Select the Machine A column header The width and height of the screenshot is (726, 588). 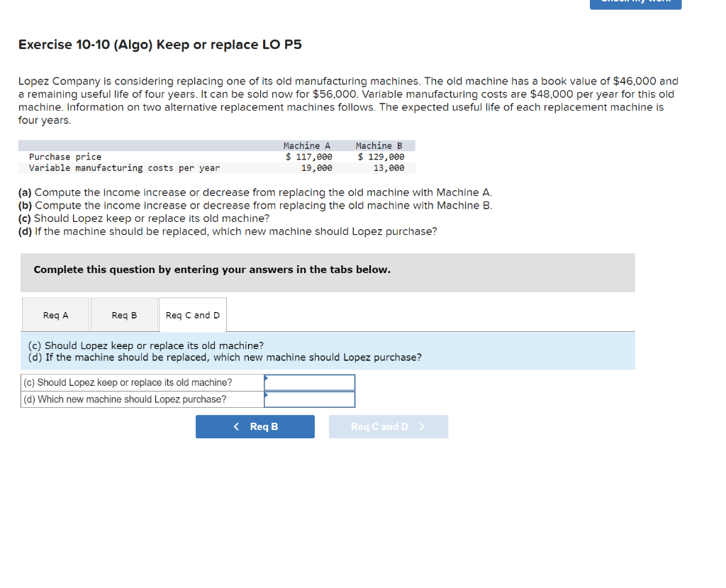(x=307, y=145)
